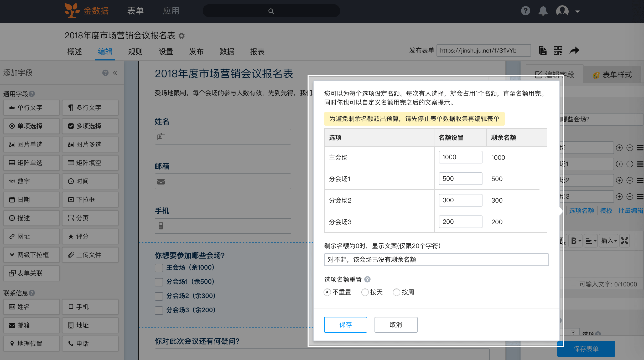Select the 按周 reset option
The height and width of the screenshot is (360, 644).
(396, 292)
